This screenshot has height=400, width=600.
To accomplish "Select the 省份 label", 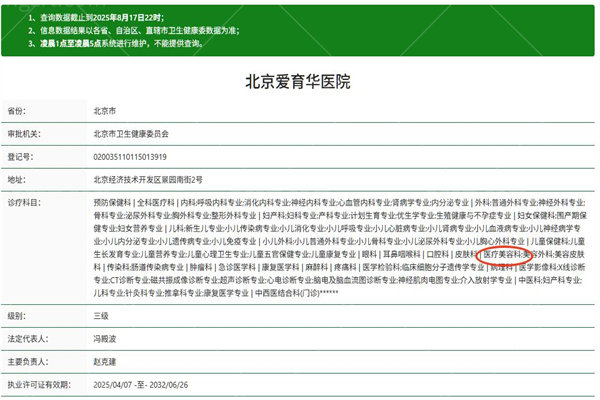I will pyautogui.click(x=17, y=111).
